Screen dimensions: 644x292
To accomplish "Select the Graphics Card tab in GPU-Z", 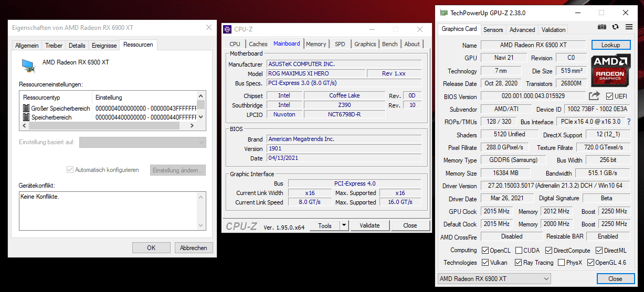I will (x=459, y=29).
